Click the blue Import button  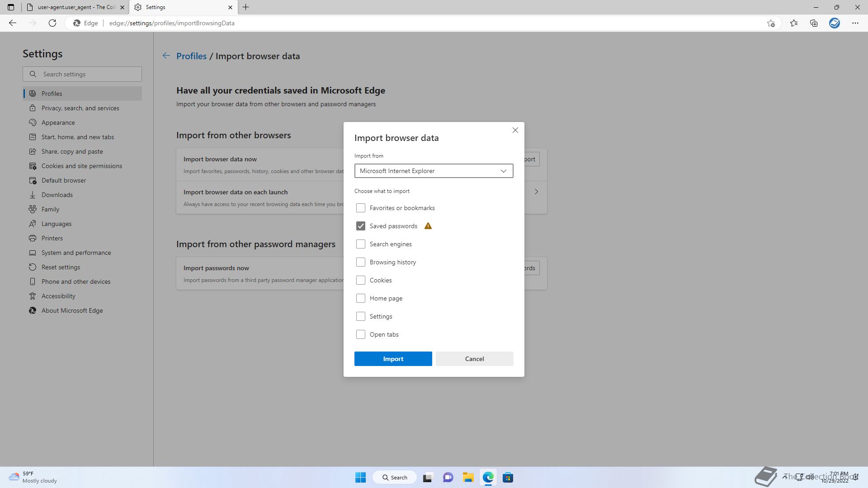(x=393, y=359)
